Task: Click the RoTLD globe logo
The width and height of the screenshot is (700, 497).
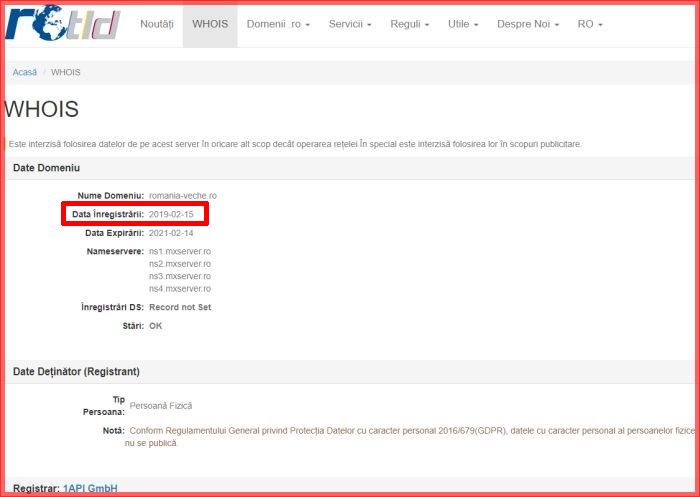Action: point(62,23)
